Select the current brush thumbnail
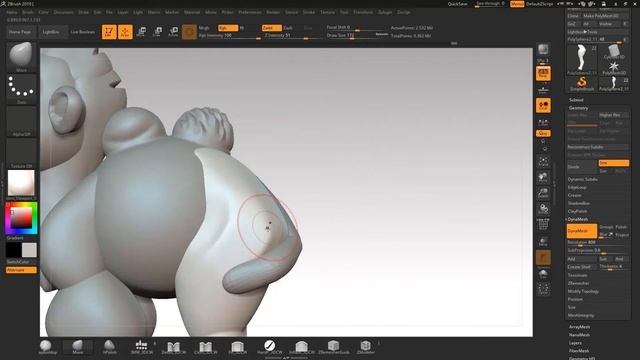Image resolution: width=640 pixels, height=360 pixels. (21, 57)
